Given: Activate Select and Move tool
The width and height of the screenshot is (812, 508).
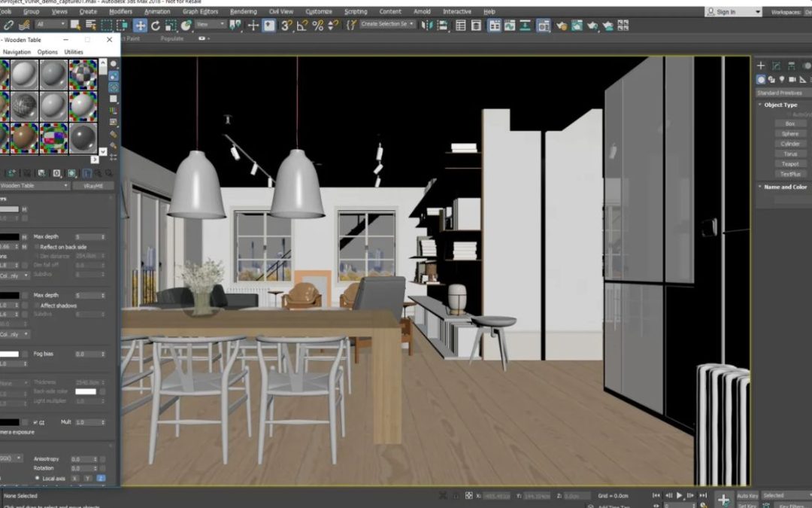Looking at the screenshot, I should coord(140,25).
